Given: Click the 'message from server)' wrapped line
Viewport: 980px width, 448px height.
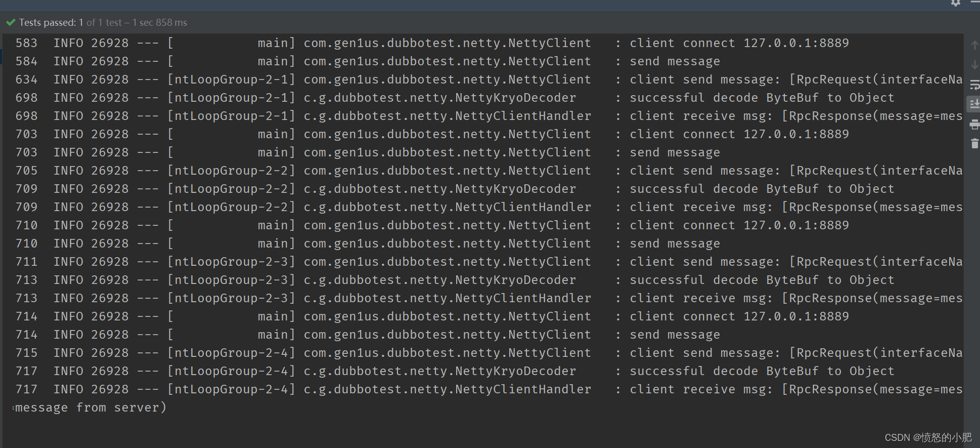Looking at the screenshot, I should click(x=91, y=408).
